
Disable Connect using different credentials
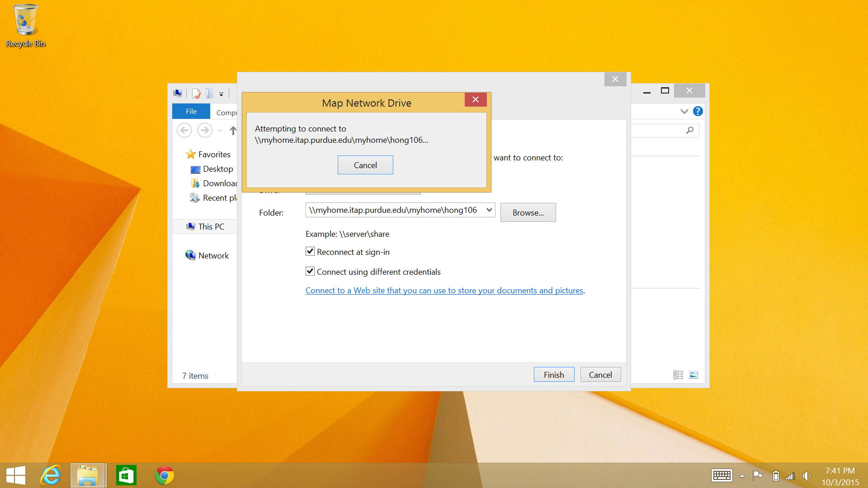pyautogui.click(x=310, y=271)
